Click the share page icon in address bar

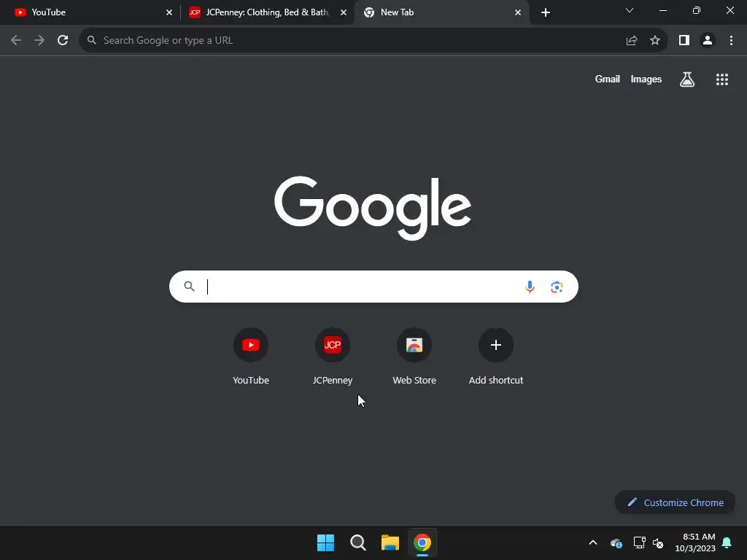pos(632,41)
